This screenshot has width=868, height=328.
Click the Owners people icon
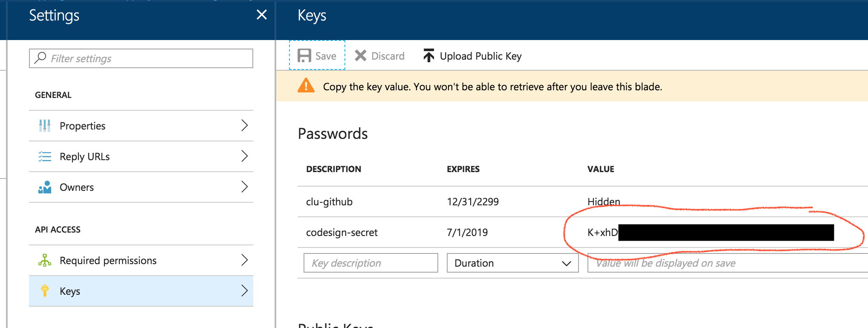click(x=45, y=187)
